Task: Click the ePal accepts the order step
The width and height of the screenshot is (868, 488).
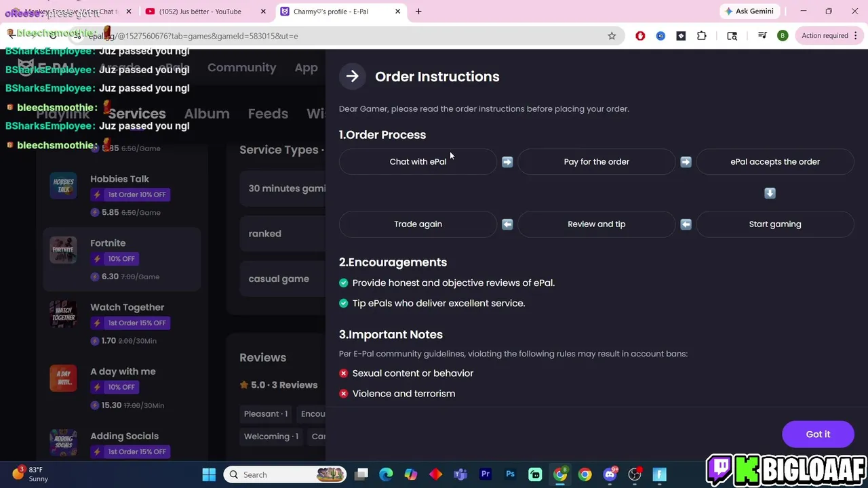Action: click(775, 162)
